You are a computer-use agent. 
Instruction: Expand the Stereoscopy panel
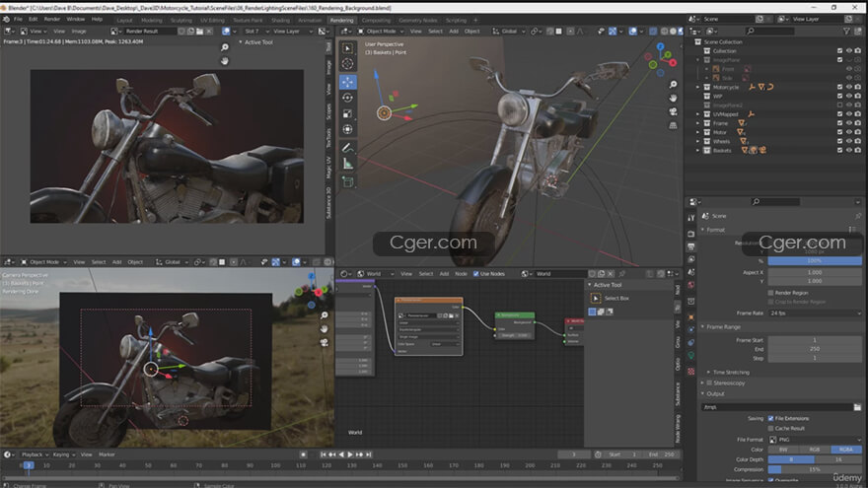(703, 383)
